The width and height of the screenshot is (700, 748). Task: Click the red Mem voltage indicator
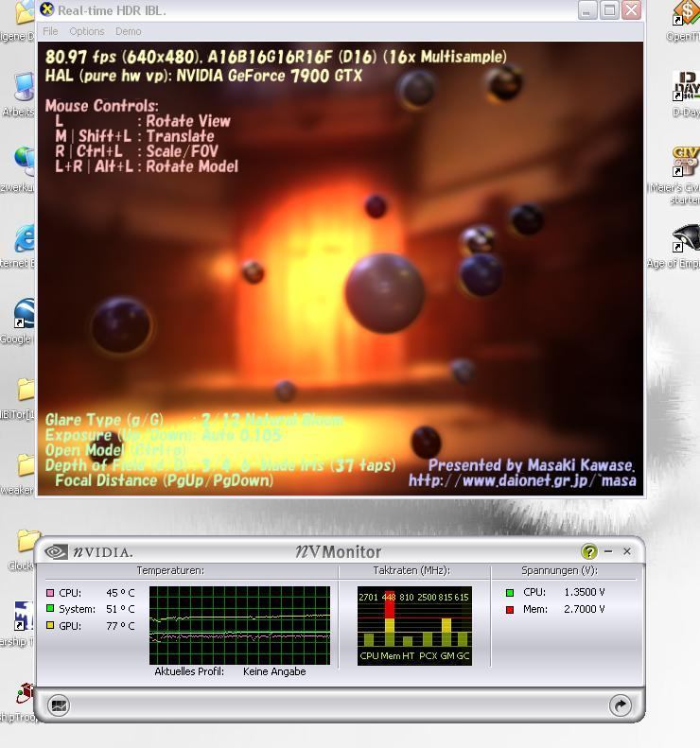510,610
